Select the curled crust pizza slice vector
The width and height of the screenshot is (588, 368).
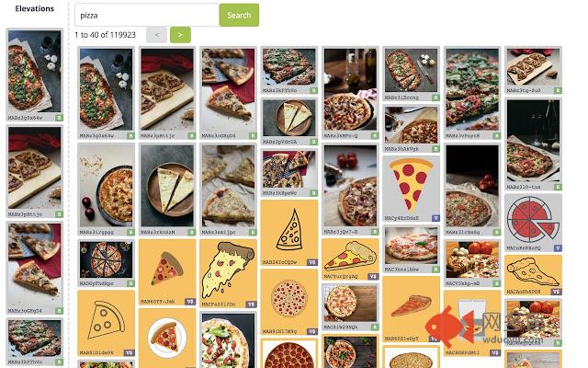[350, 259]
